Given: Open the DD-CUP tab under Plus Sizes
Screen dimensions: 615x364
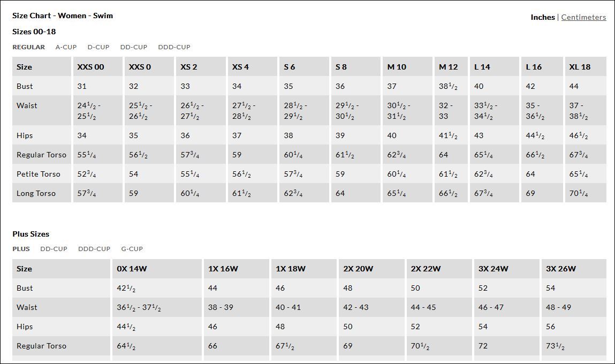Looking at the screenshot, I should (54, 249).
